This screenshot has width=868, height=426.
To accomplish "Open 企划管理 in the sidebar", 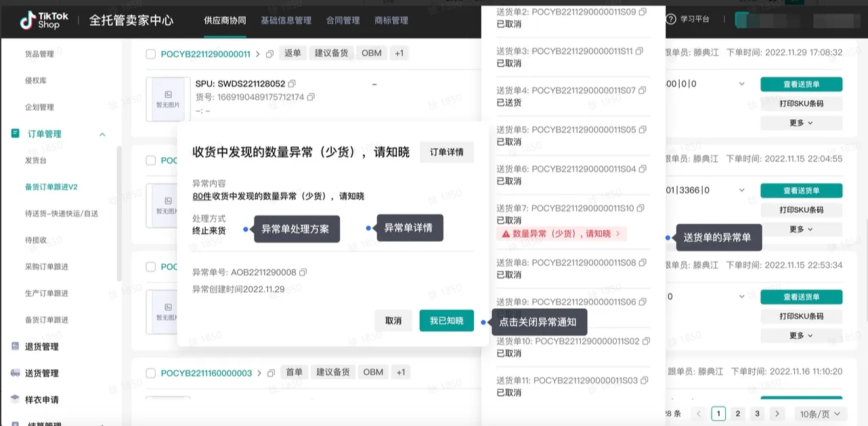I will click(x=39, y=107).
